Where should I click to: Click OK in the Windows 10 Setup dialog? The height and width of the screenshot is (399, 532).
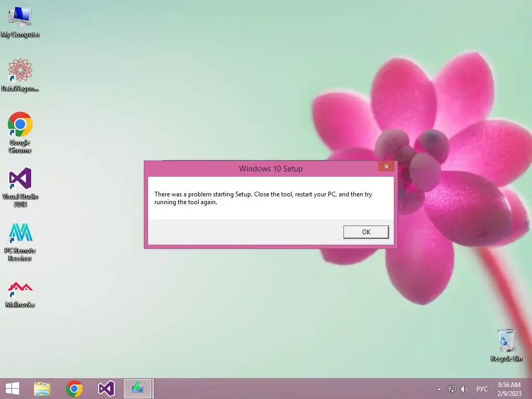point(366,232)
